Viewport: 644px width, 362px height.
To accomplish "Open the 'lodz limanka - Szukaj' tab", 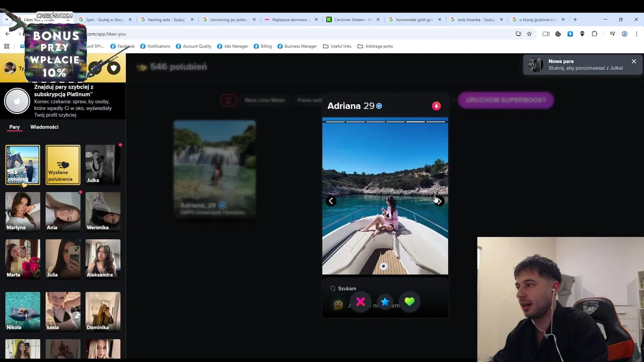I will tap(476, 20).
